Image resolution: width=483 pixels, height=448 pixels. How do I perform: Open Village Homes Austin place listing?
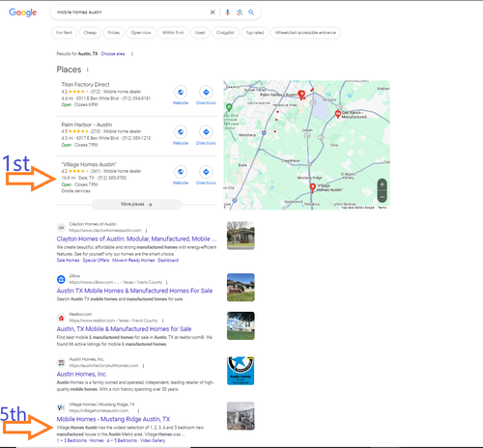(x=89, y=164)
